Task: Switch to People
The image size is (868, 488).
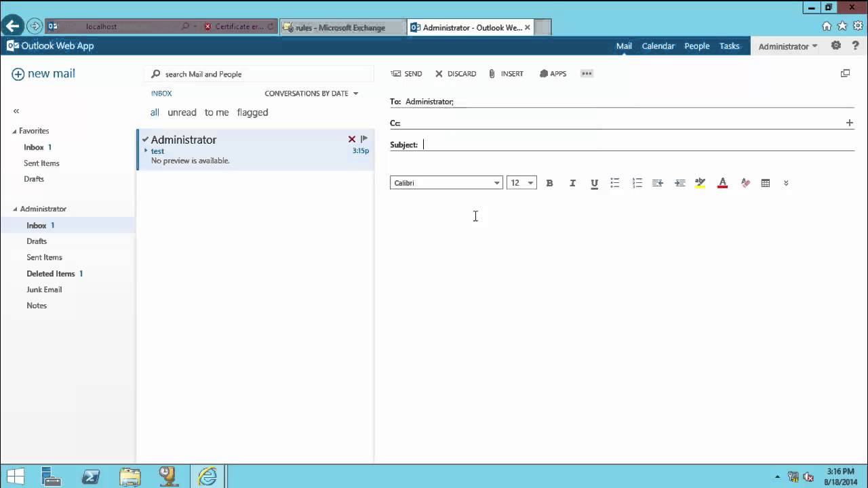Action: point(696,46)
